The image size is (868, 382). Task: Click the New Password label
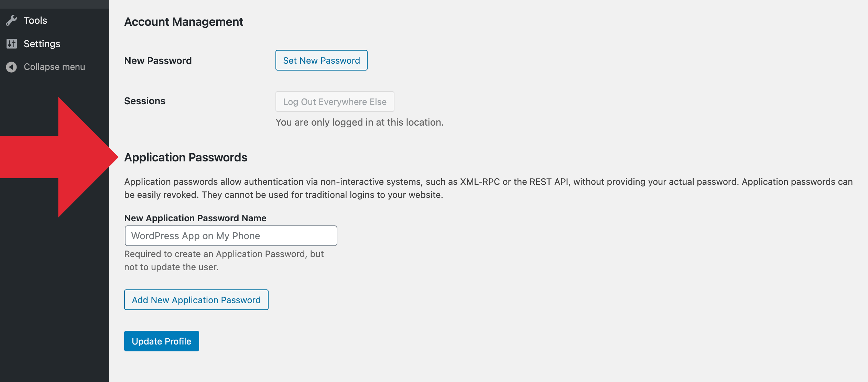click(x=158, y=60)
